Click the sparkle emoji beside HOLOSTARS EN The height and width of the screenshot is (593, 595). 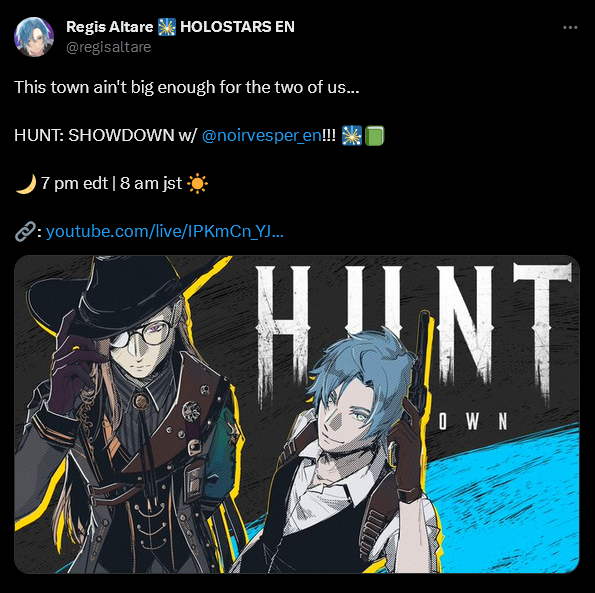[167, 27]
